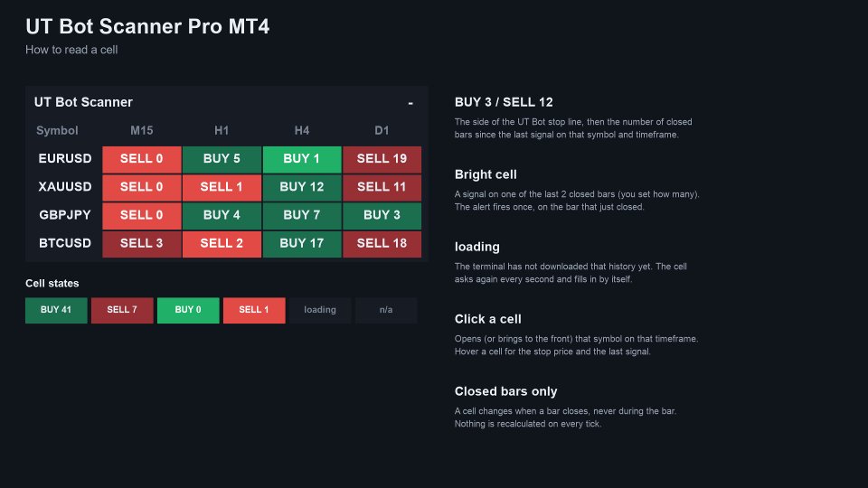This screenshot has width=868, height=488.
Task: Click the 'BUY 3 / SELL 12' heading
Action: click(x=504, y=102)
